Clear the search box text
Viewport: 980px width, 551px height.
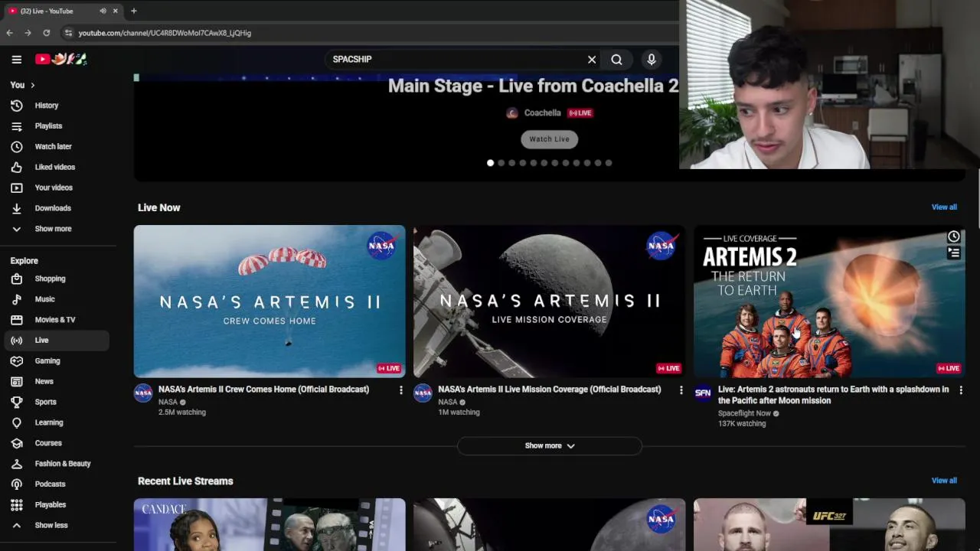[x=592, y=60]
